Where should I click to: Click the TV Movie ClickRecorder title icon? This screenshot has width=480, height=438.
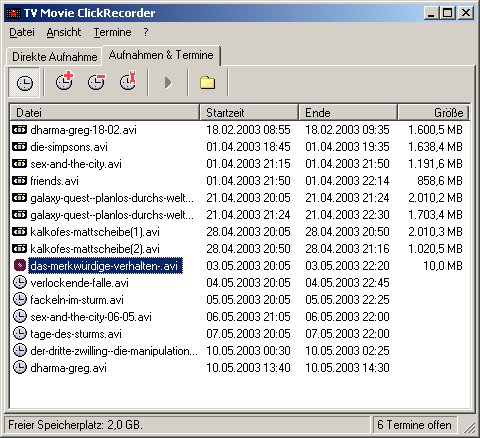click(x=13, y=13)
